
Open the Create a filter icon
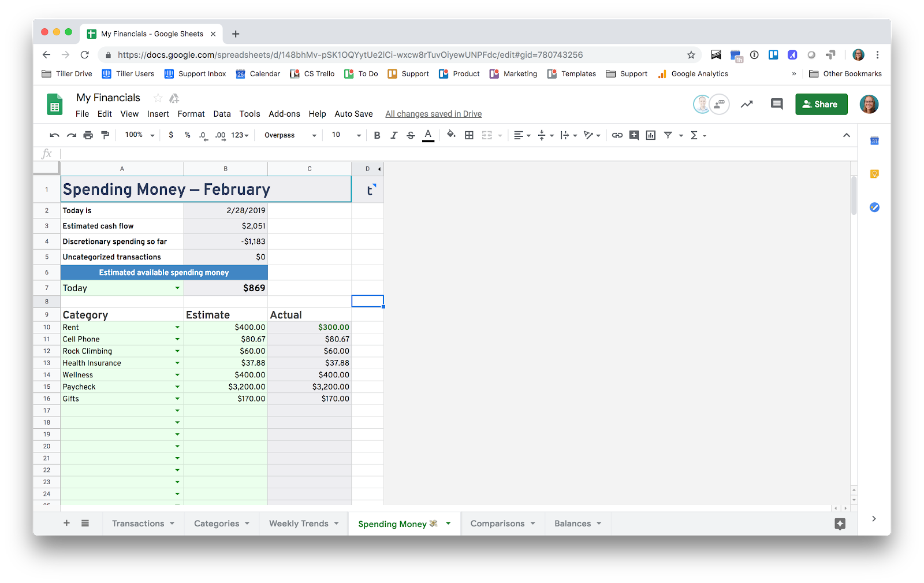click(669, 135)
